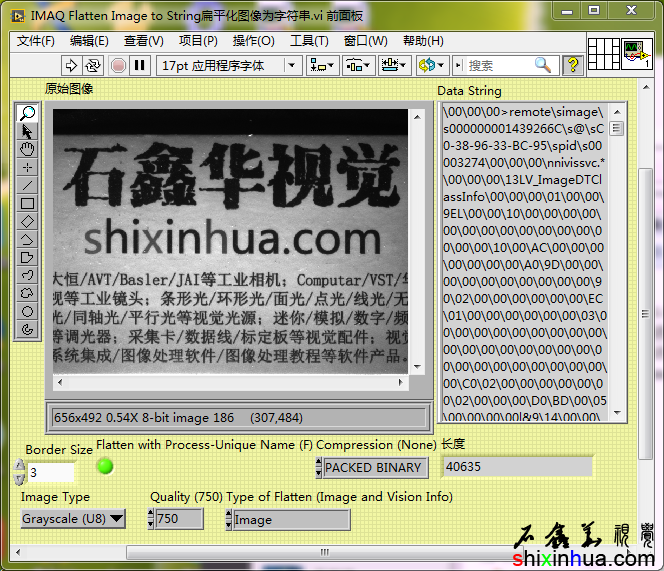Screen dimensions: 664x571
Task: Click the Abort execution button
Action: click(118, 65)
